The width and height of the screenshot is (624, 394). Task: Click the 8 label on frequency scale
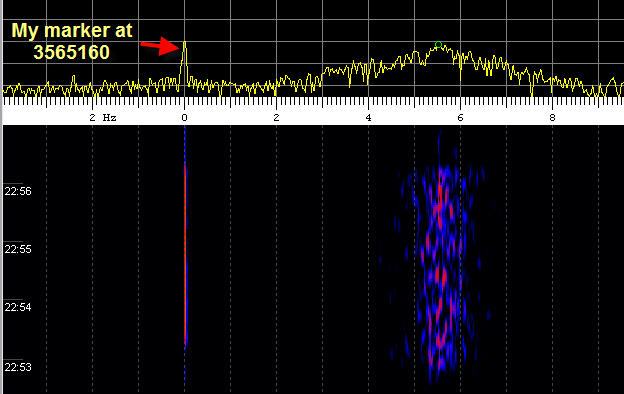tap(552, 118)
